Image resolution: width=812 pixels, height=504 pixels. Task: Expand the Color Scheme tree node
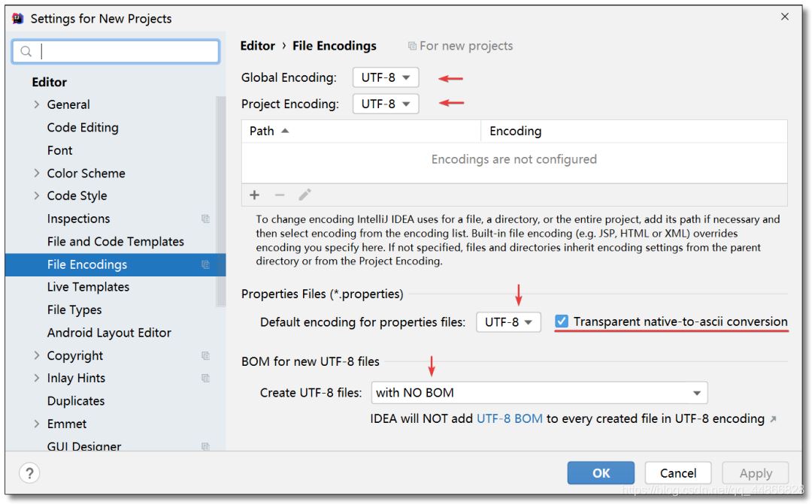[x=37, y=174]
